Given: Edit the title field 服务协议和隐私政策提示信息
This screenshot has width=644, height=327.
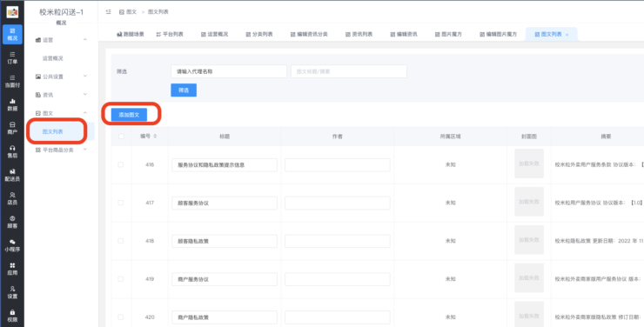Looking at the screenshot, I should tap(225, 165).
